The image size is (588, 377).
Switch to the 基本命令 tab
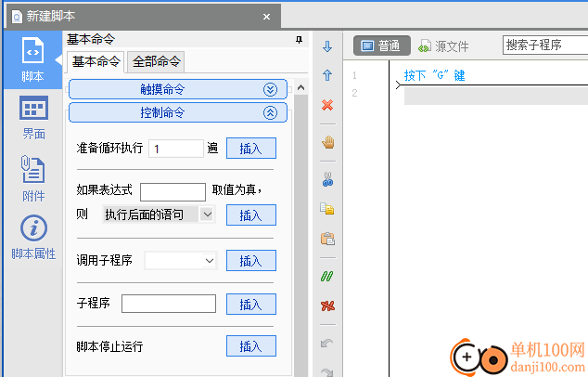tap(96, 61)
